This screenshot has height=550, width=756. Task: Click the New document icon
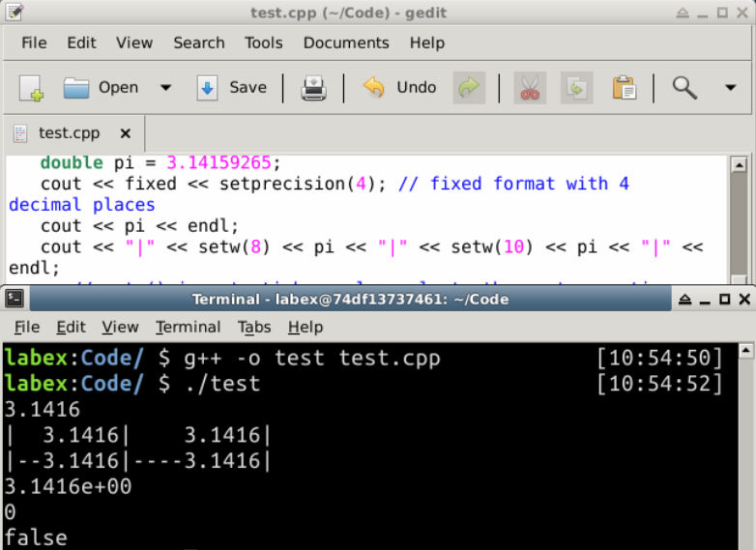31,88
